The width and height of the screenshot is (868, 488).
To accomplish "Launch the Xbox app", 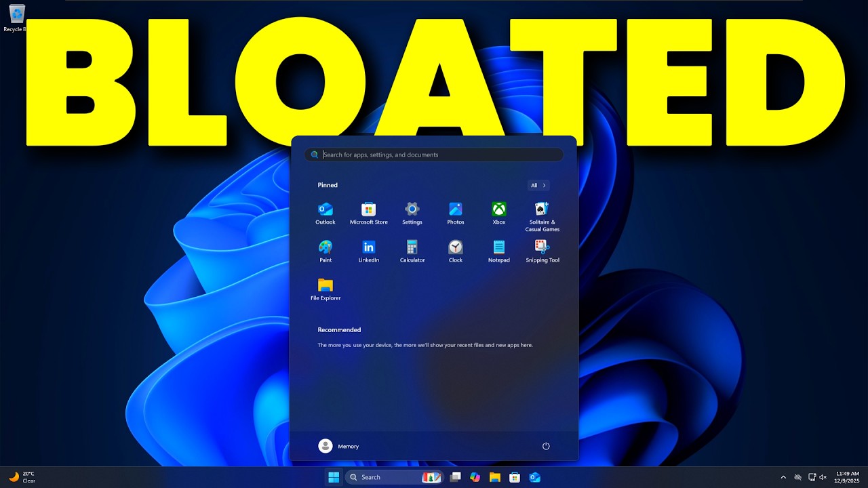I will click(499, 213).
